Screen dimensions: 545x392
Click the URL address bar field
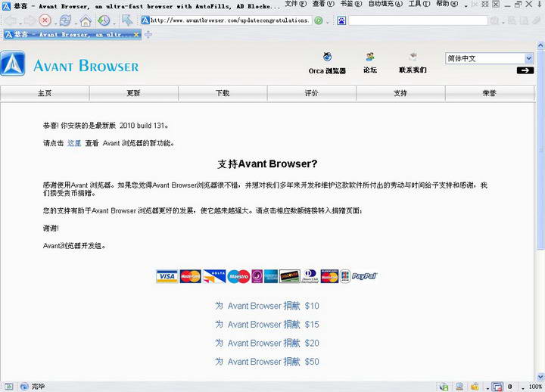(x=226, y=20)
